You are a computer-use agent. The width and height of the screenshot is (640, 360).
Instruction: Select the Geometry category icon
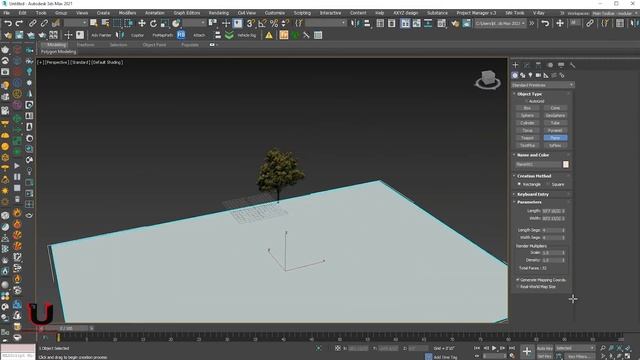(515, 76)
